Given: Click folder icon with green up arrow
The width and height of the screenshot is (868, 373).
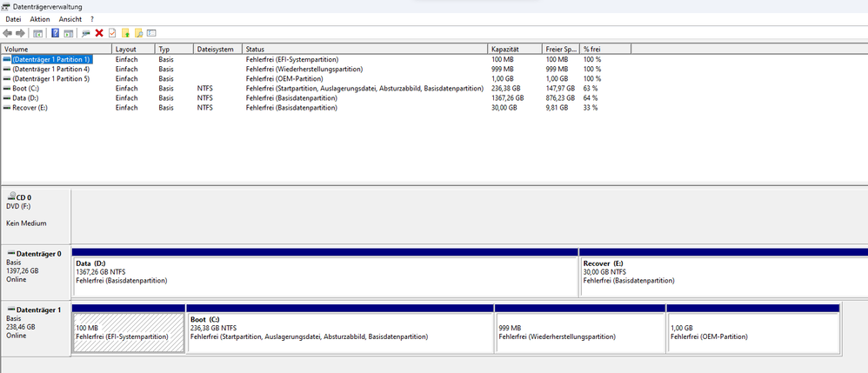Looking at the screenshot, I should click(x=125, y=33).
